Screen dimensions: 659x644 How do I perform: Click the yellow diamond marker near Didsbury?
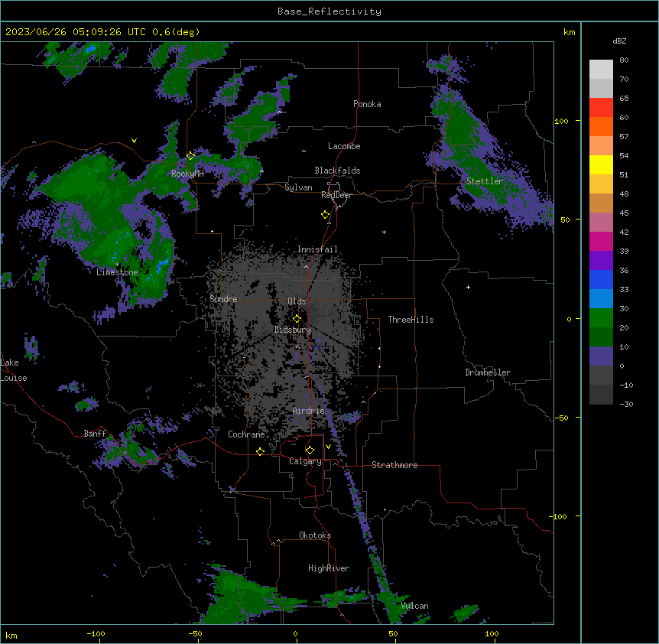coord(297,319)
